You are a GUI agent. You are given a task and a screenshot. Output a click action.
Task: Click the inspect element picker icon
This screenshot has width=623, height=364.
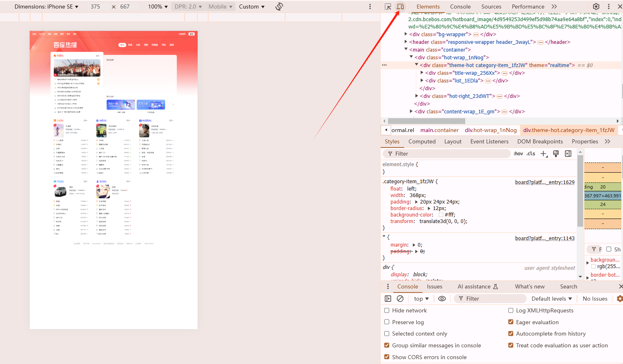[x=388, y=6]
